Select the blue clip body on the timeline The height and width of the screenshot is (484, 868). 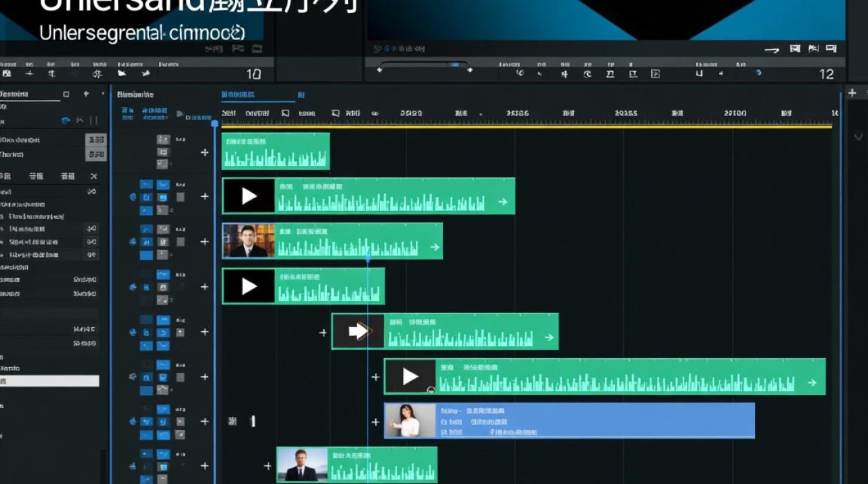[x=569, y=421]
